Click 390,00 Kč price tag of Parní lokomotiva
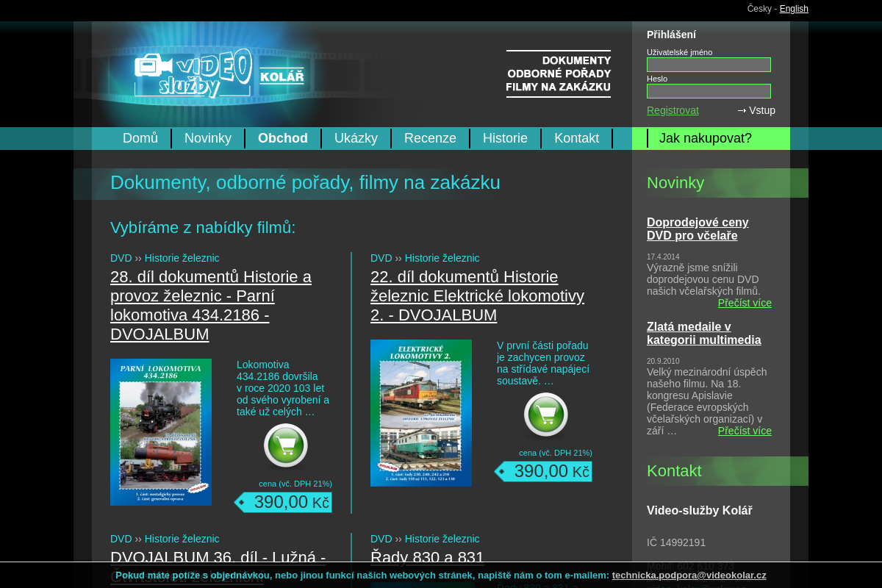The image size is (882, 588). 283,502
